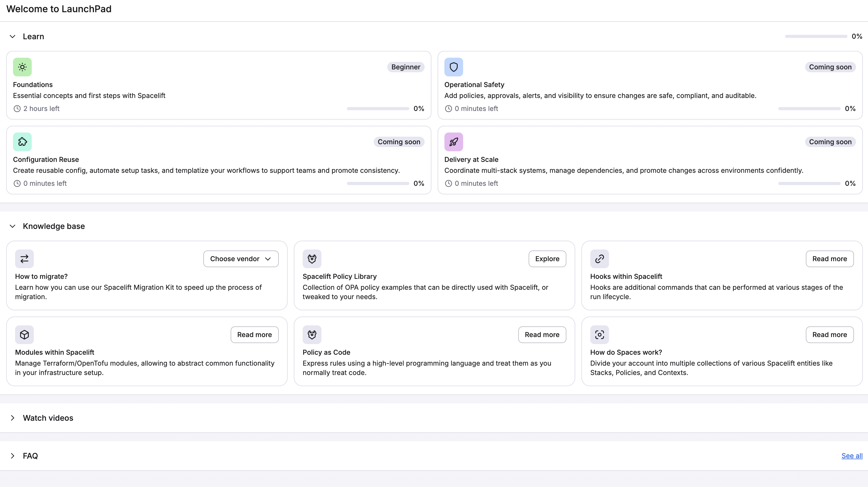Click the Modules within Spacelift cube icon
Viewport: 868px width, 487px height.
coord(24,334)
